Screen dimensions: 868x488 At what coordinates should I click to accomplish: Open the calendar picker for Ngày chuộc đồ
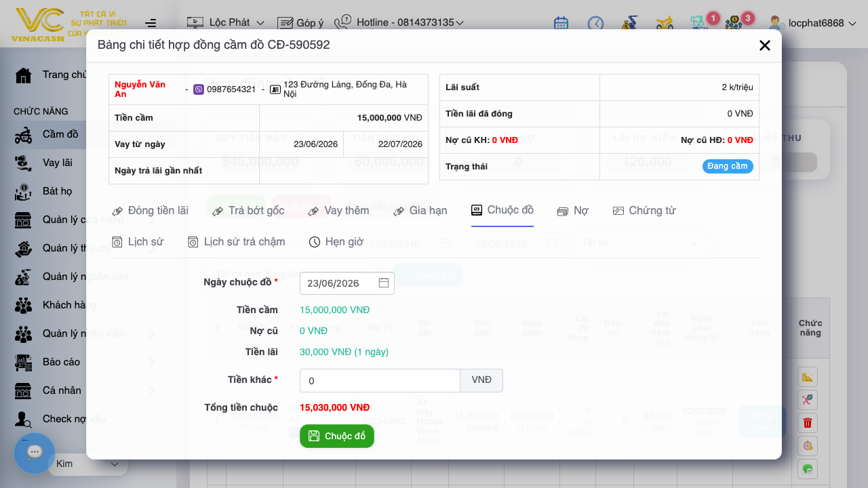384,283
